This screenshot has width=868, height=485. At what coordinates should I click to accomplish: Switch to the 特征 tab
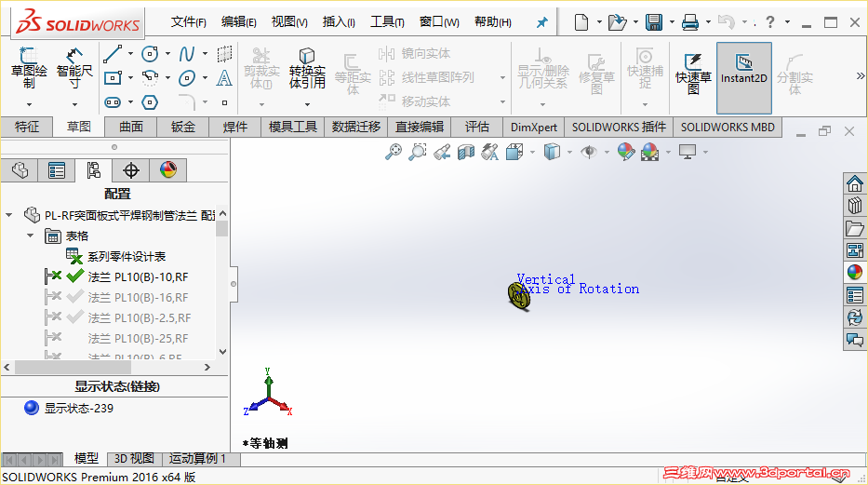tap(27, 127)
